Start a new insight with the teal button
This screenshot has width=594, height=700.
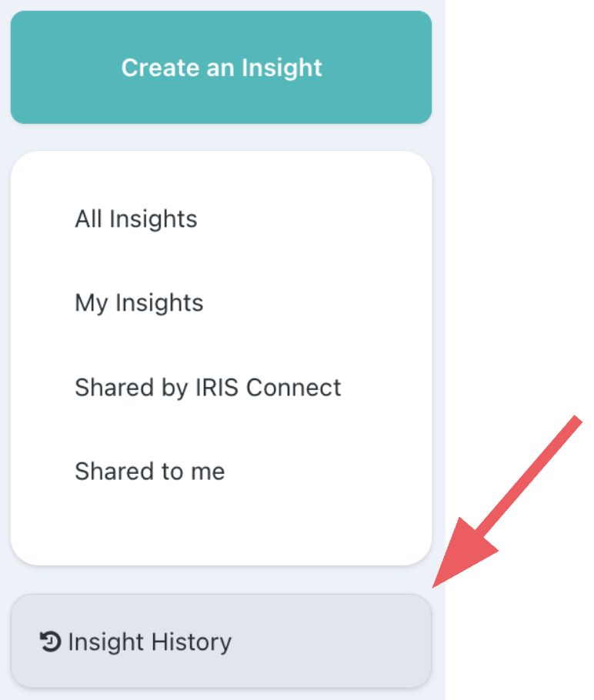tap(221, 67)
